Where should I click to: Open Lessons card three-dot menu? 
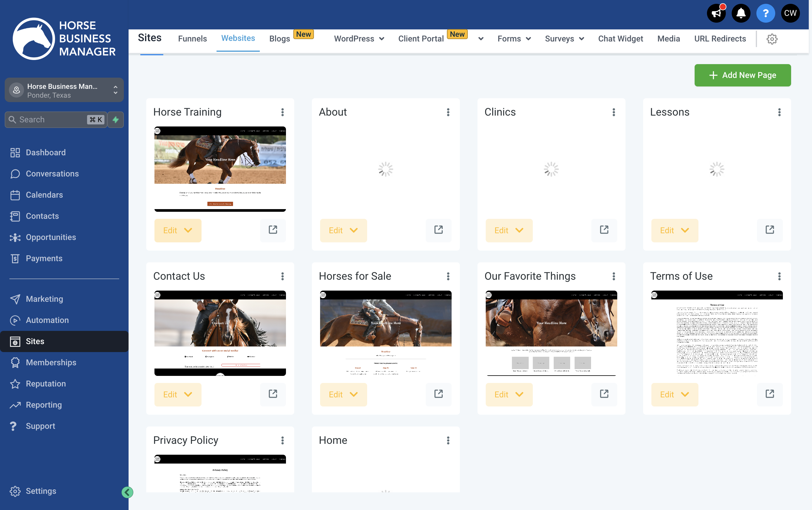click(779, 112)
